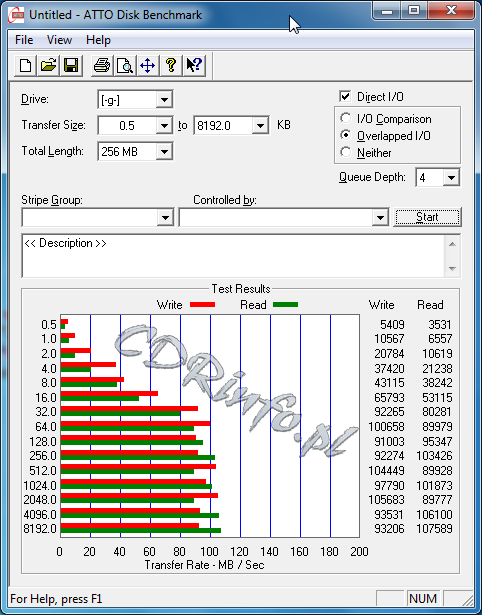The image size is (482, 615).
Task: Click the NUM indicator in status bar
Action: (x=423, y=599)
